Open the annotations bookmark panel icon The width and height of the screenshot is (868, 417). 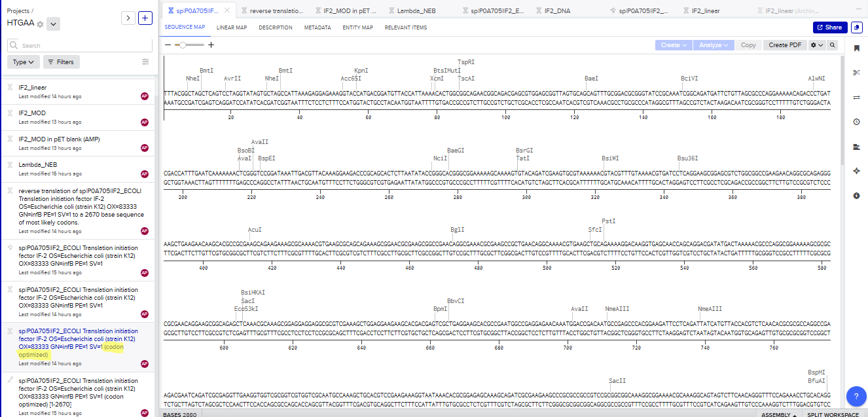pos(856,48)
